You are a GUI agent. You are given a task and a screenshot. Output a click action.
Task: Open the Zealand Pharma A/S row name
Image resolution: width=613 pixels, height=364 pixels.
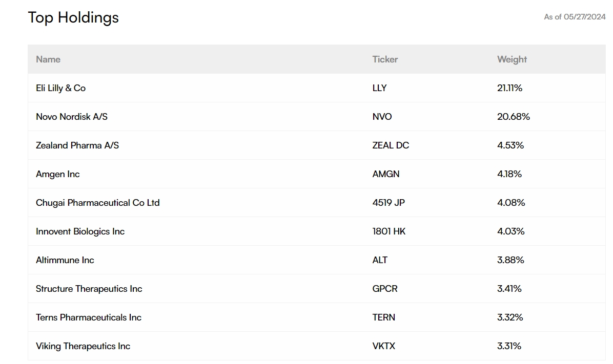pyautogui.click(x=77, y=145)
